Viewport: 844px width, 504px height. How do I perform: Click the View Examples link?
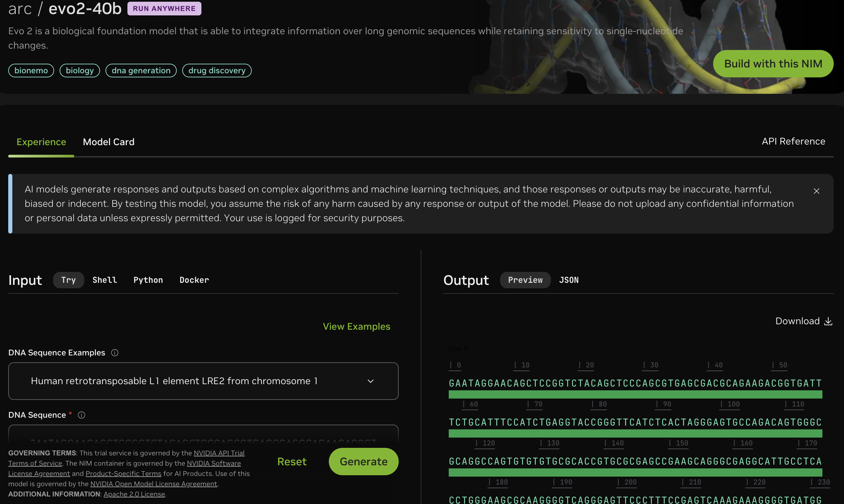point(356,326)
